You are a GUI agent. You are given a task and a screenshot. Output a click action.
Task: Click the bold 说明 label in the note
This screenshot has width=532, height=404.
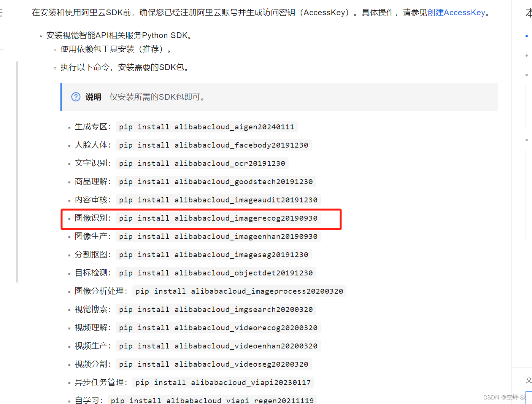(x=93, y=97)
